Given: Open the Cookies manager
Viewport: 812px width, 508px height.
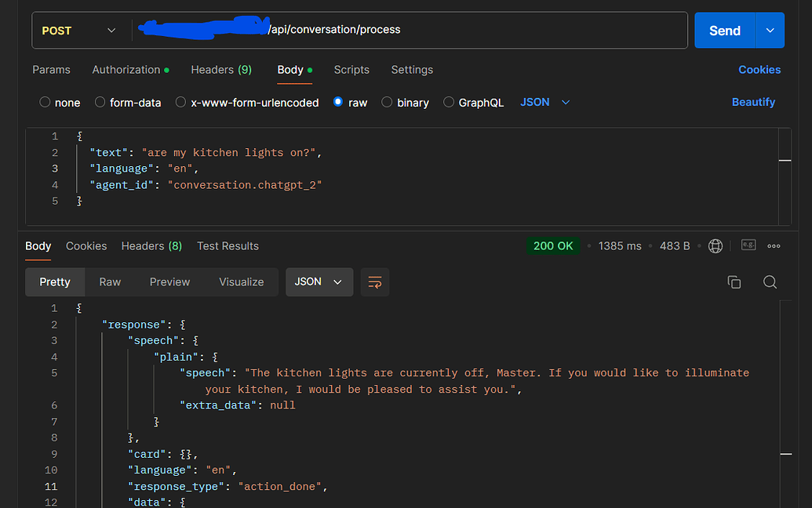Looking at the screenshot, I should [759, 70].
